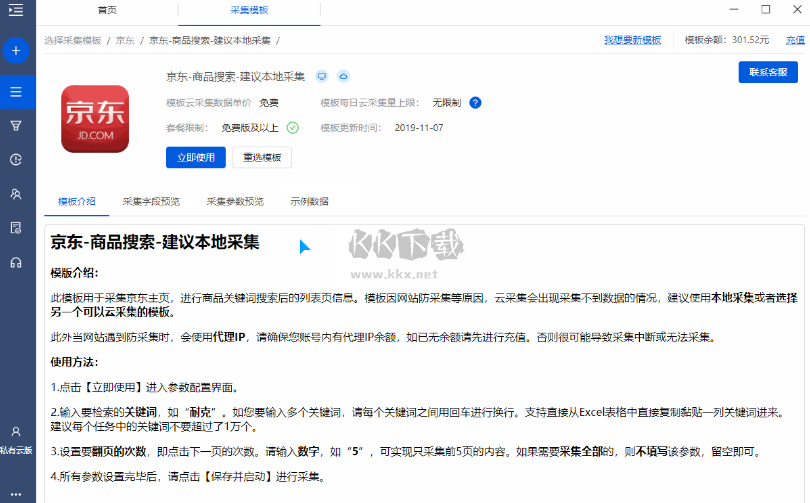Minimize the application window
This screenshot has height=503, width=810.
coord(734,9)
